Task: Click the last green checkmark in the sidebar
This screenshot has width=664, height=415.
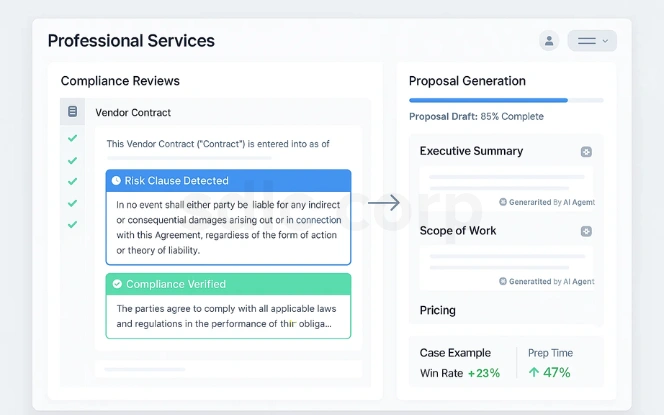Action: [x=72, y=224]
